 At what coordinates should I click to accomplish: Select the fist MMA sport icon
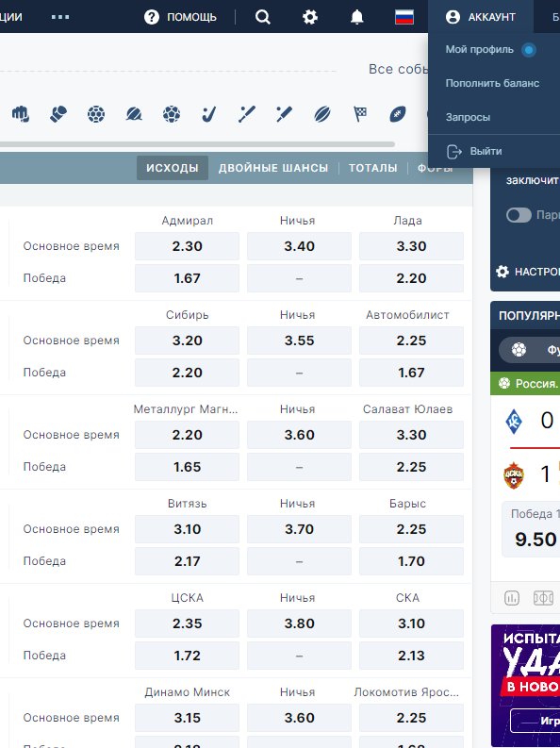tap(21, 114)
